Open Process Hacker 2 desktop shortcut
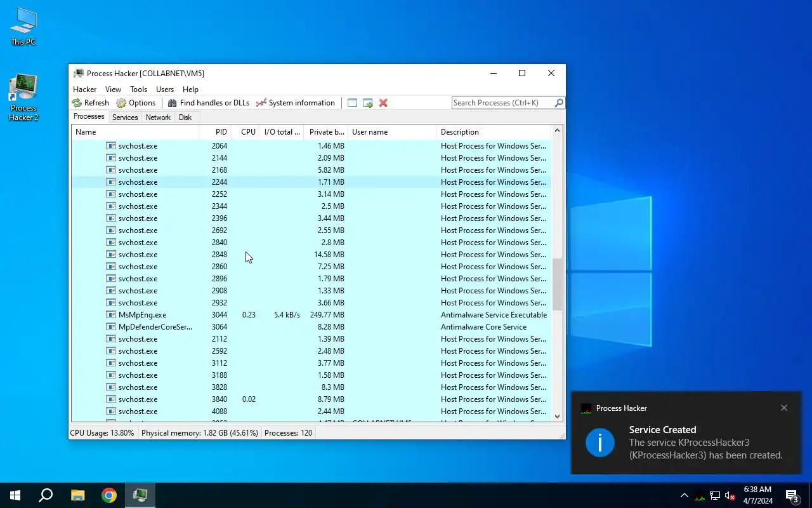 pyautogui.click(x=23, y=98)
